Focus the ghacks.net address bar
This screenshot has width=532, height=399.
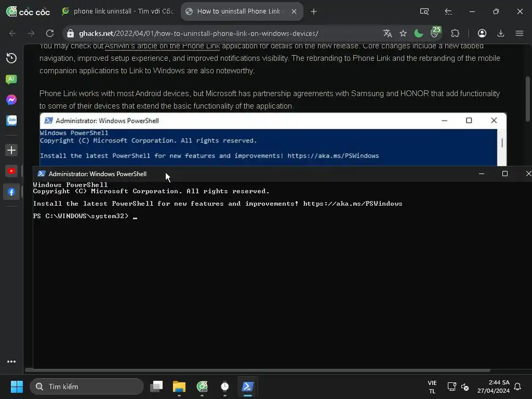198,34
